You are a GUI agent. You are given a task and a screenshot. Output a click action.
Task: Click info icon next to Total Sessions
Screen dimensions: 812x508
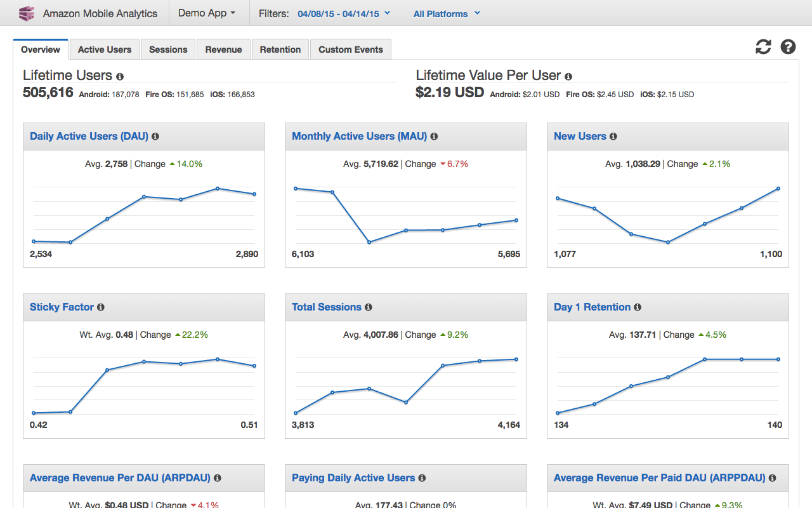click(x=369, y=307)
